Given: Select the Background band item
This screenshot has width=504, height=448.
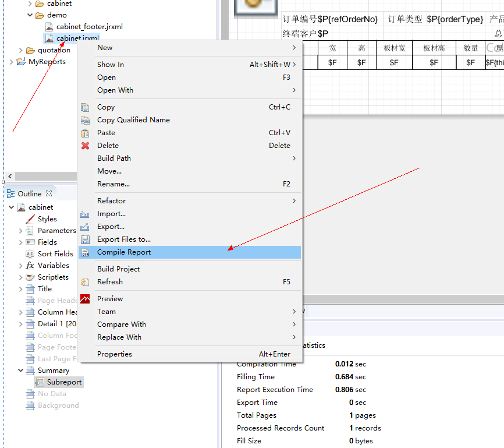Looking at the screenshot, I should click(58, 405).
